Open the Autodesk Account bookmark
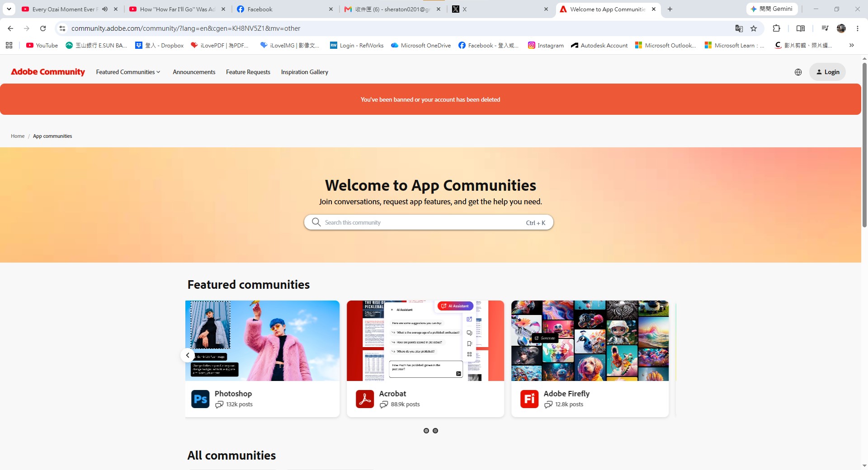868x470 pixels. point(599,45)
